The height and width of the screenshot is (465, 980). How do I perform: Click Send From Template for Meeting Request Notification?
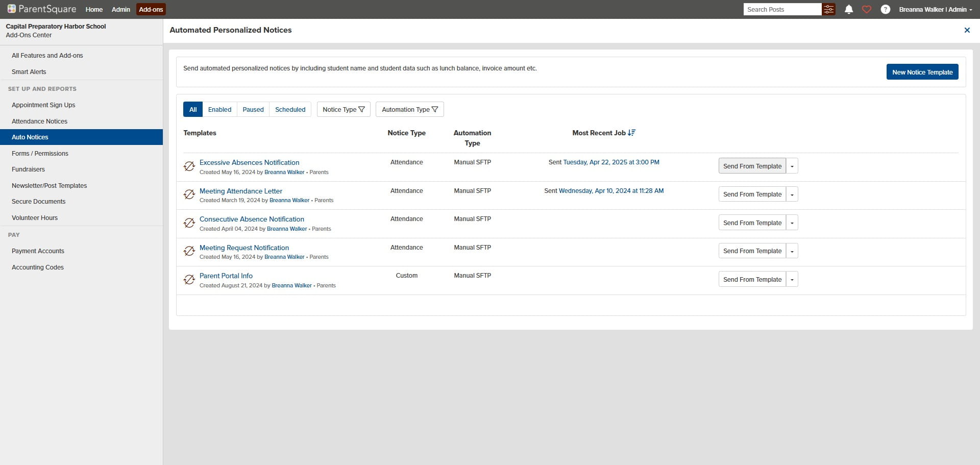coord(752,251)
